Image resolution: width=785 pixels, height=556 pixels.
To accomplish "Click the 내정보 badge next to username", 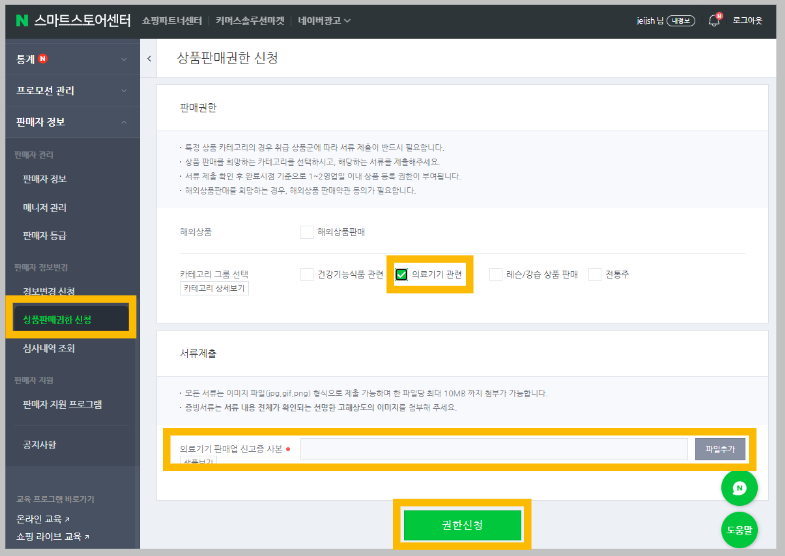I will point(680,21).
